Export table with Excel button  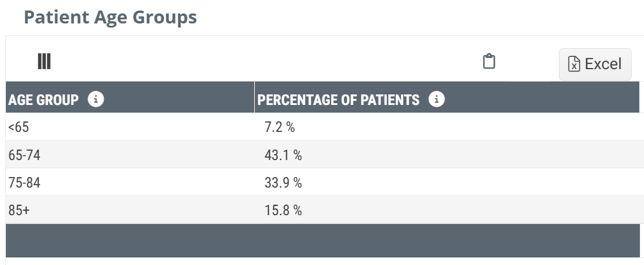[595, 64]
